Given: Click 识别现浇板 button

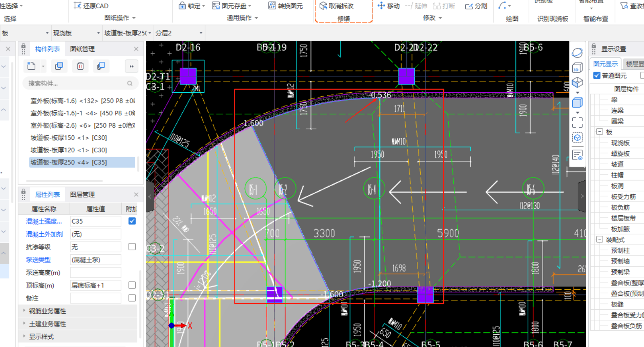Looking at the screenshot, I should (553, 18).
